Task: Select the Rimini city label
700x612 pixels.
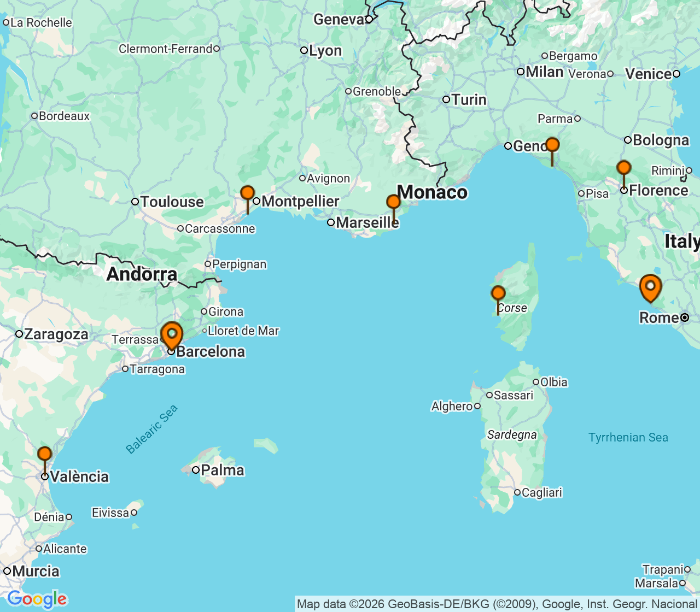Action: pyautogui.click(x=668, y=170)
